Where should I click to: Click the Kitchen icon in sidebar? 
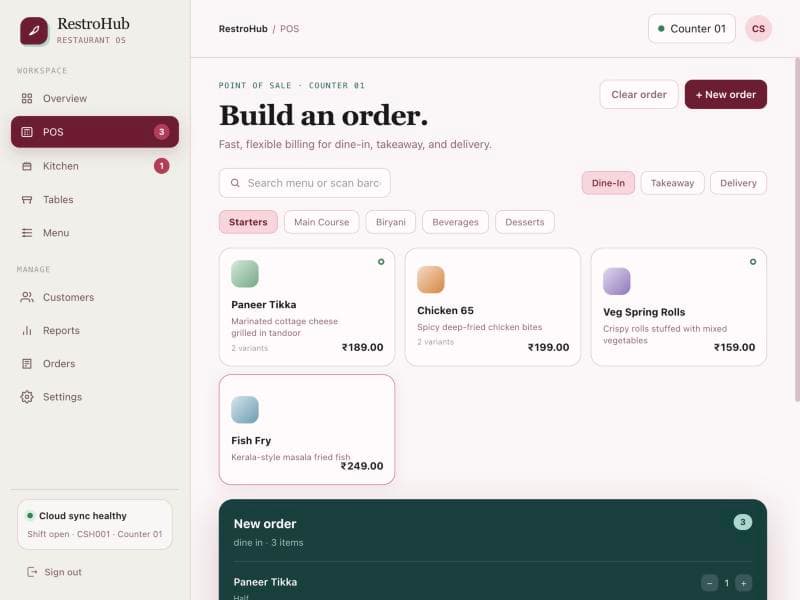click(27, 166)
